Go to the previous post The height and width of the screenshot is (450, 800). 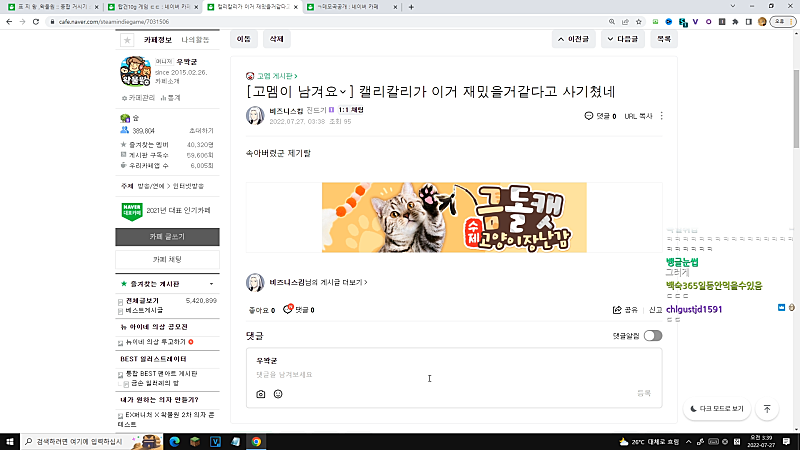click(573, 39)
